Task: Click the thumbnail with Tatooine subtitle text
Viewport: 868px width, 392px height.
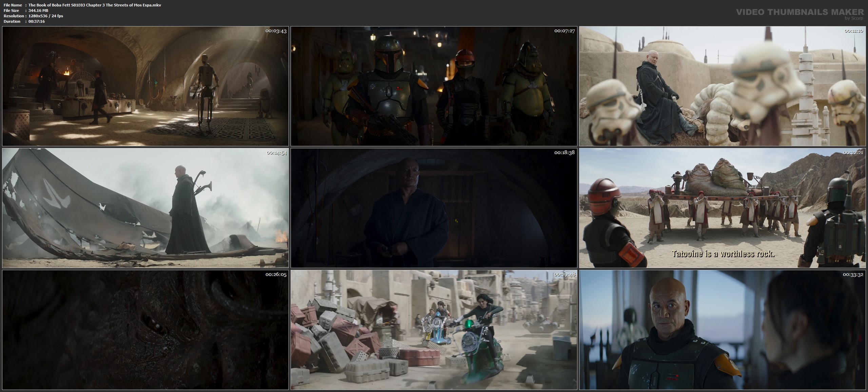Action: (x=722, y=208)
